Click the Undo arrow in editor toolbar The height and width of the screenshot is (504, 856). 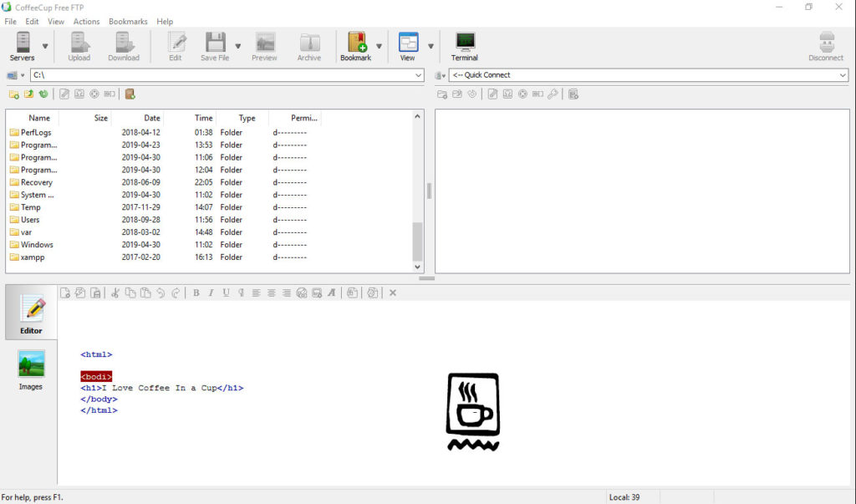(x=160, y=293)
